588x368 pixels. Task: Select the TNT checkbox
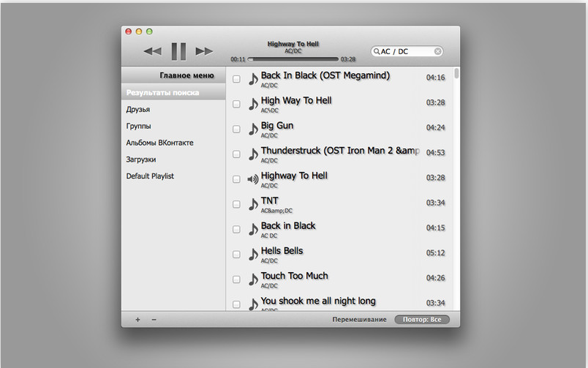236,204
